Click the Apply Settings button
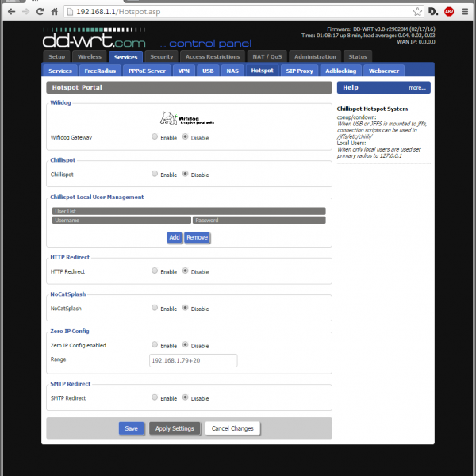 [175, 428]
